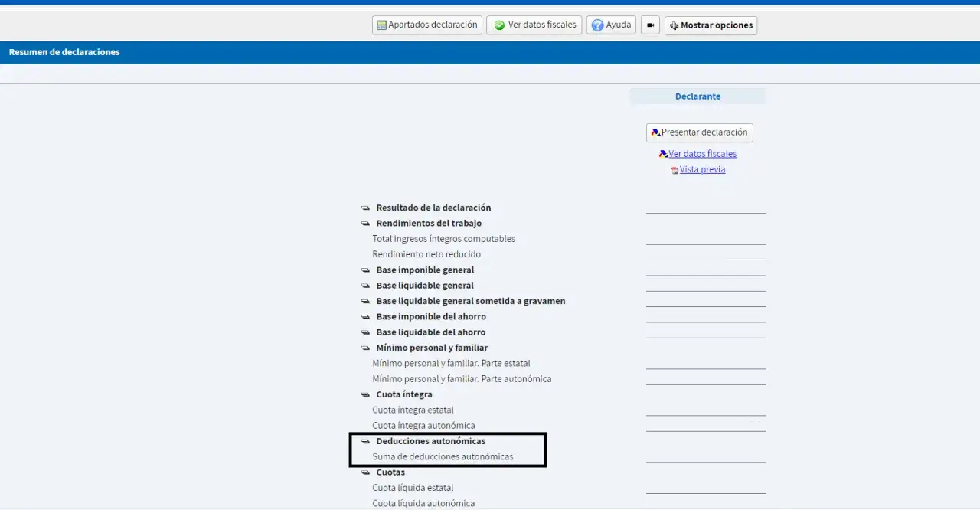This screenshot has height=510, width=980.
Task: Toggle the Base liquidable del ahorro arrow
Action: pos(365,332)
